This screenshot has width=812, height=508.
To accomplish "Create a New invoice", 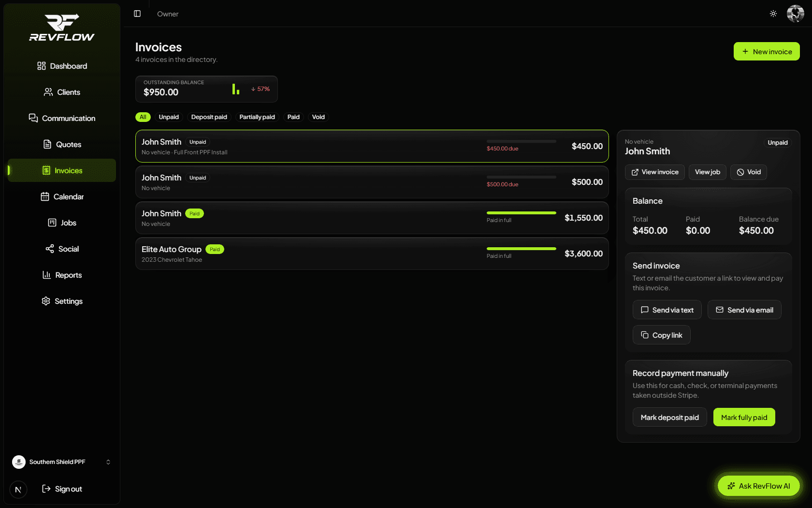I will [x=767, y=51].
